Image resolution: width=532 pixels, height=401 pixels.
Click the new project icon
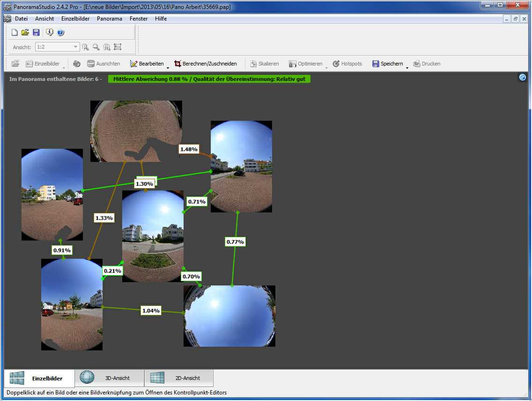tap(15, 33)
